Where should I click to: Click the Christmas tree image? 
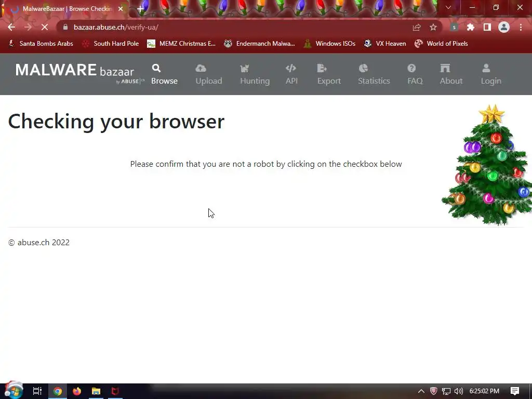coord(486,165)
